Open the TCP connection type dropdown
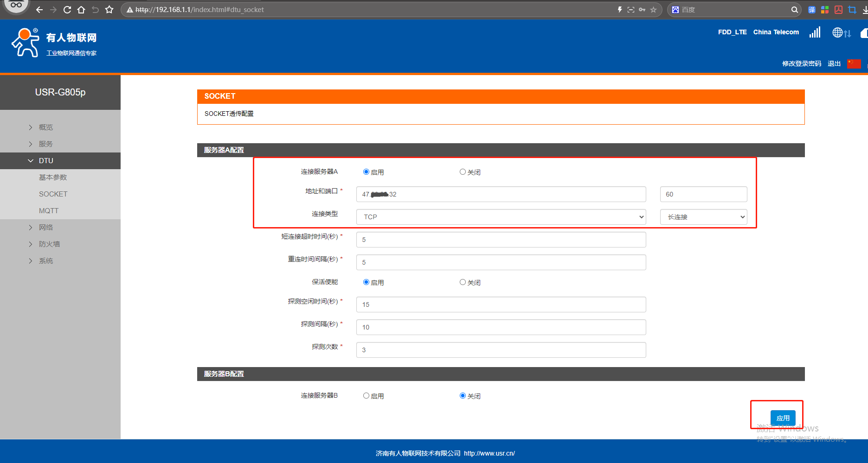The image size is (868, 463). click(x=501, y=217)
